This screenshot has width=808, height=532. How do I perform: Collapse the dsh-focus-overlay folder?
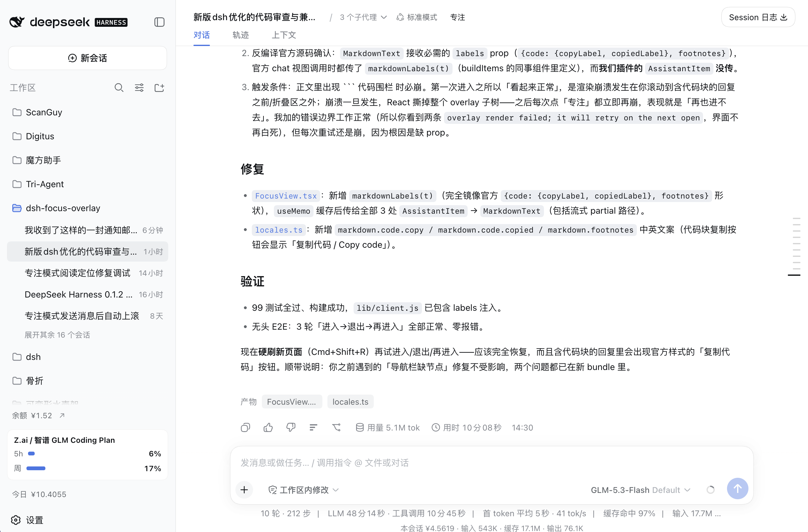pyautogui.click(x=88, y=208)
